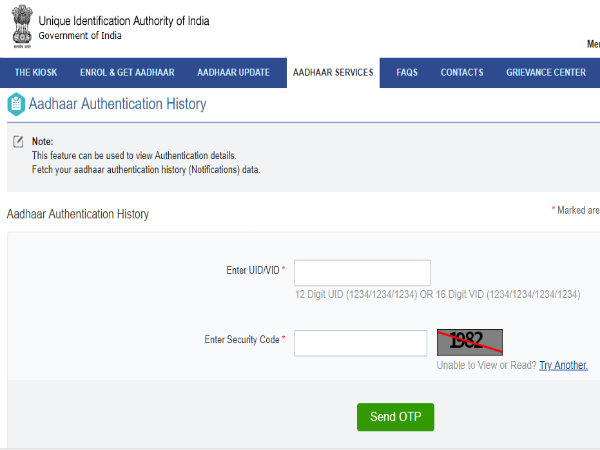The image size is (600, 450).
Task: Click the Enter UID/VID field label
Action: [x=253, y=270]
